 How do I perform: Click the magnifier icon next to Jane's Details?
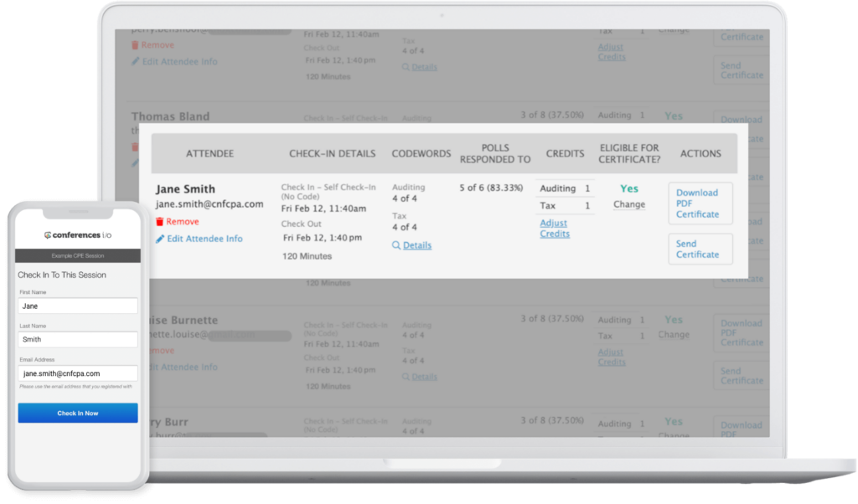coord(397,245)
